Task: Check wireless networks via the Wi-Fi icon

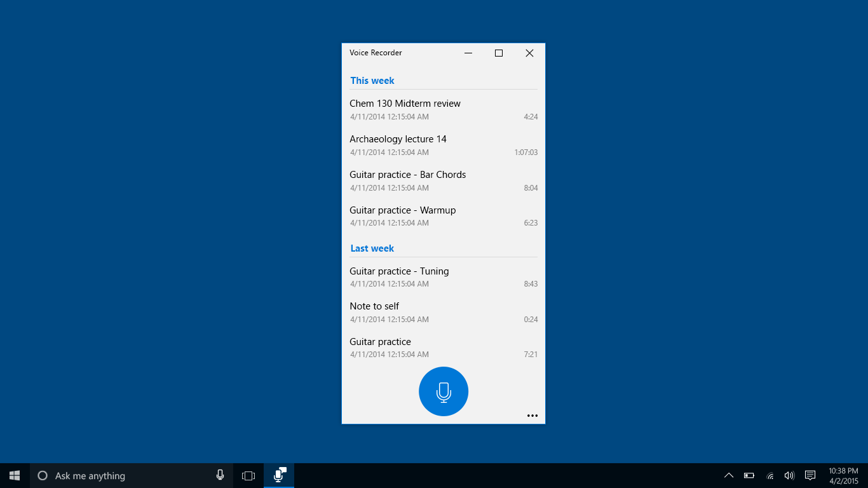Action: pos(770,475)
